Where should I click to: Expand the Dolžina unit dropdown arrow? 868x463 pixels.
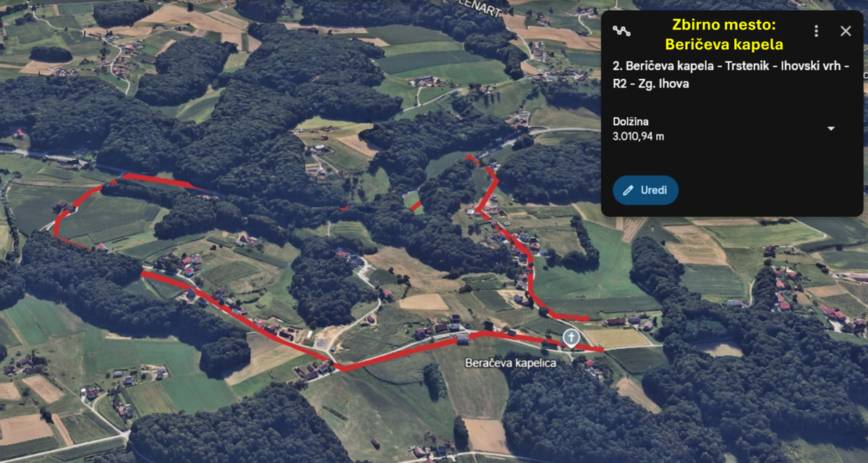pyautogui.click(x=830, y=129)
